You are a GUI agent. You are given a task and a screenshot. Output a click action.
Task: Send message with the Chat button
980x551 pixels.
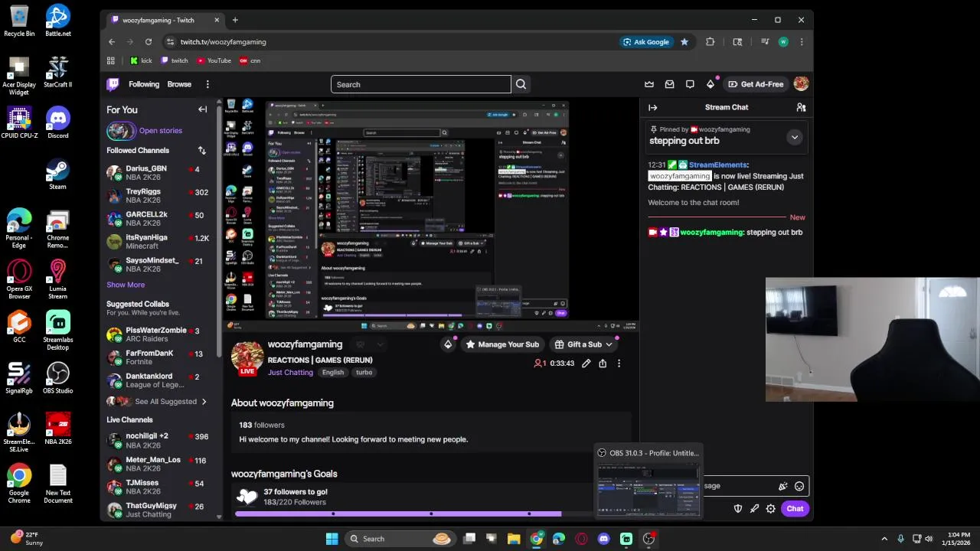[x=795, y=508]
